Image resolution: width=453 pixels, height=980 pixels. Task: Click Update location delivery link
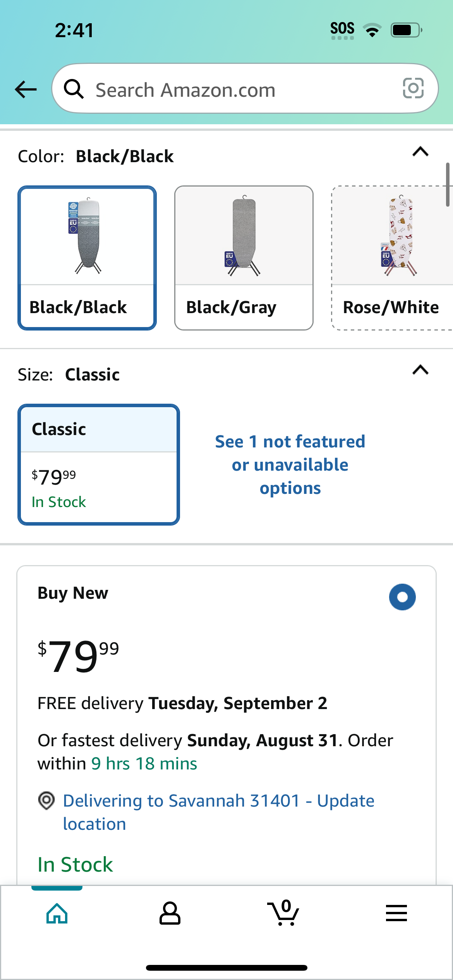219,812
